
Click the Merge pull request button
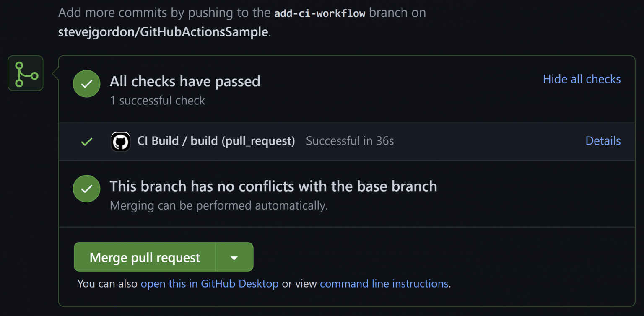tap(144, 257)
